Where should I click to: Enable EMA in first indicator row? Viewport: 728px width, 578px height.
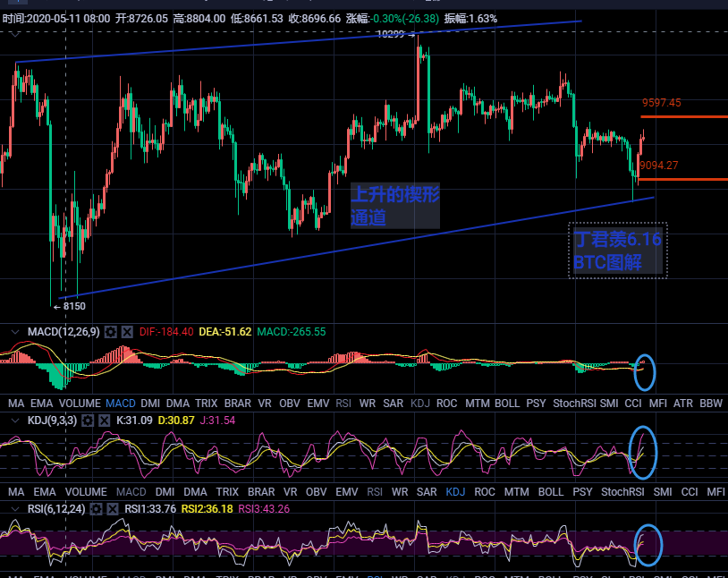[x=45, y=404]
